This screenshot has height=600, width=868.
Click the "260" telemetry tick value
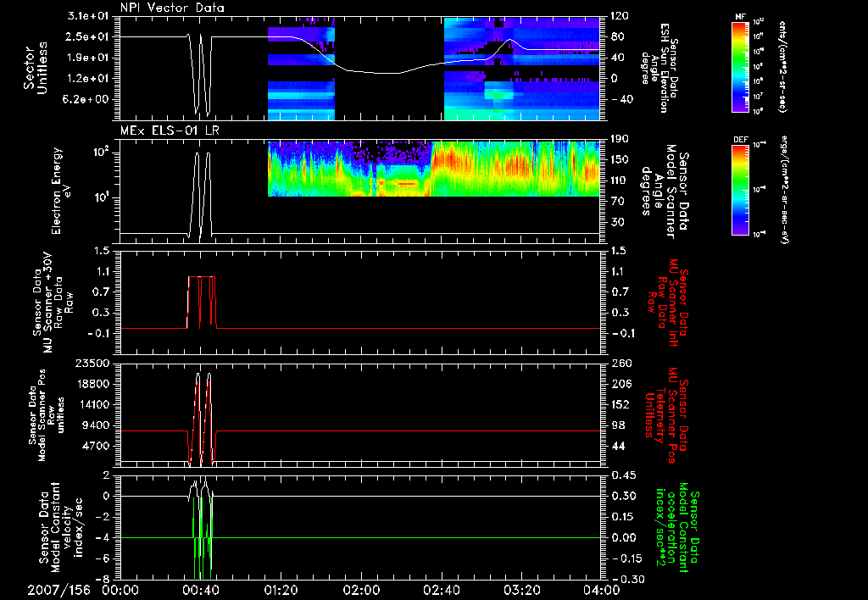coord(621,363)
